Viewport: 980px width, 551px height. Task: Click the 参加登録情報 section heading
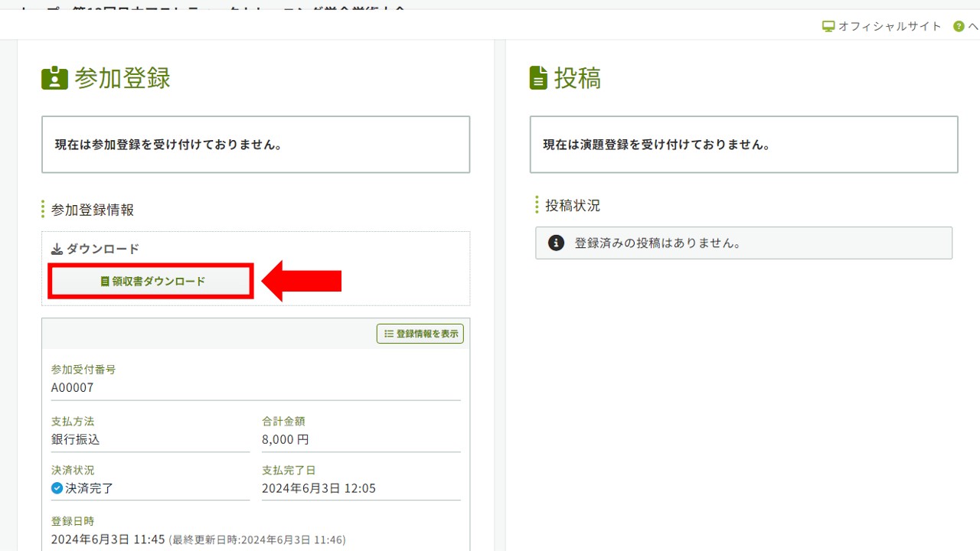click(92, 210)
